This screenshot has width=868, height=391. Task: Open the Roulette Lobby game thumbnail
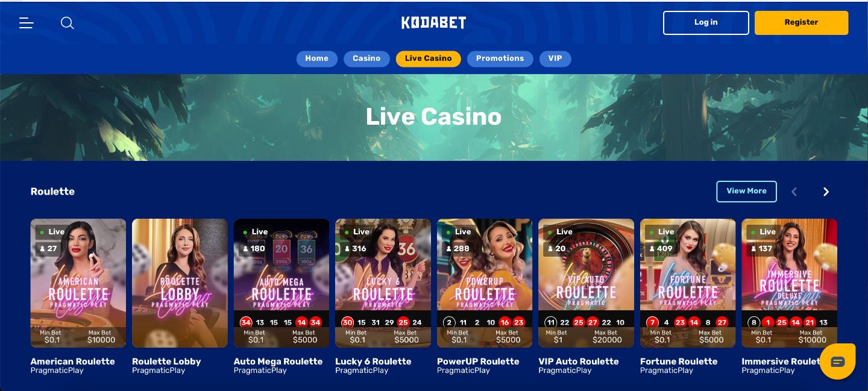[x=180, y=283]
